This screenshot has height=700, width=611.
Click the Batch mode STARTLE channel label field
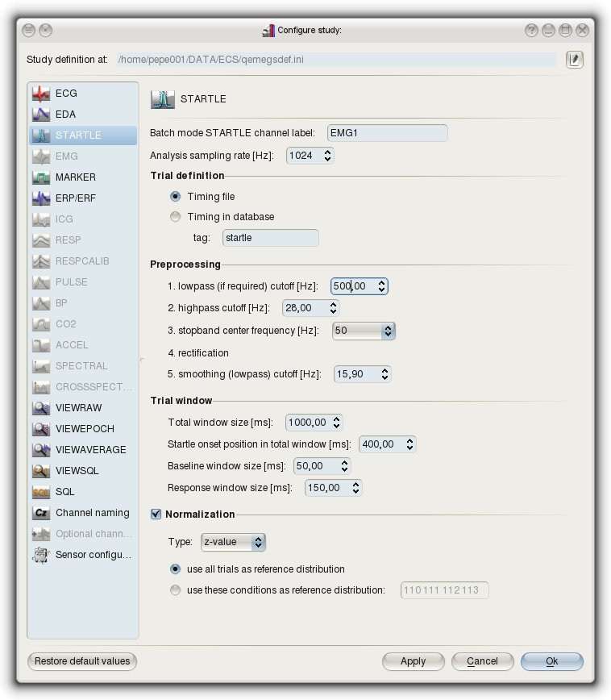387,132
